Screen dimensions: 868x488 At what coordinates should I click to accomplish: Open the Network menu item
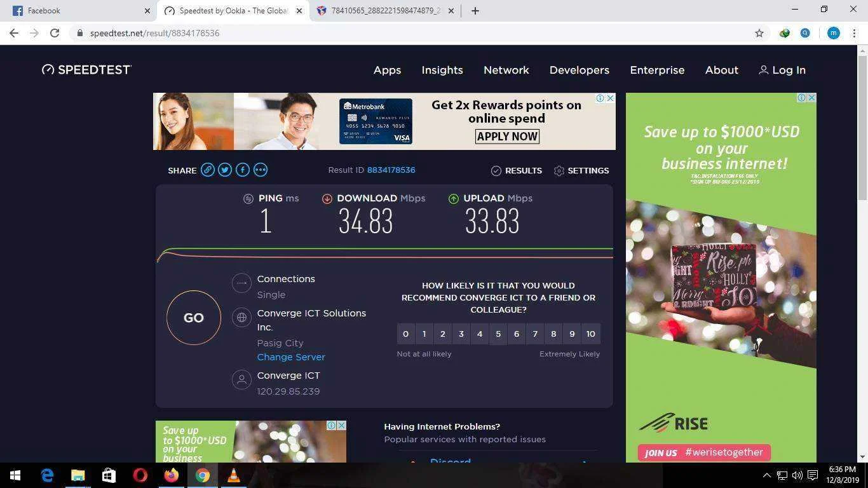click(x=506, y=70)
